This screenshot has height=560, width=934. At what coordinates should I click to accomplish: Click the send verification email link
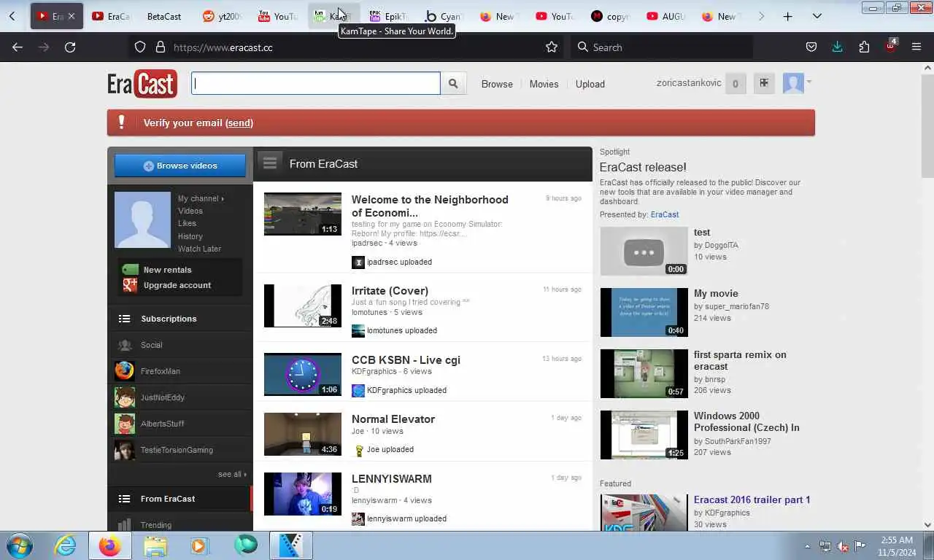[x=239, y=122]
